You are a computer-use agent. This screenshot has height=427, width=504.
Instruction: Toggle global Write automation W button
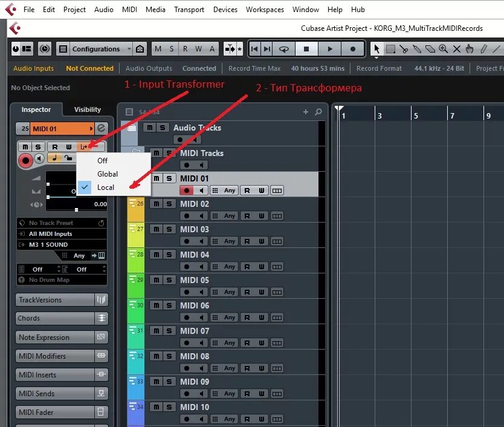(199, 49)
